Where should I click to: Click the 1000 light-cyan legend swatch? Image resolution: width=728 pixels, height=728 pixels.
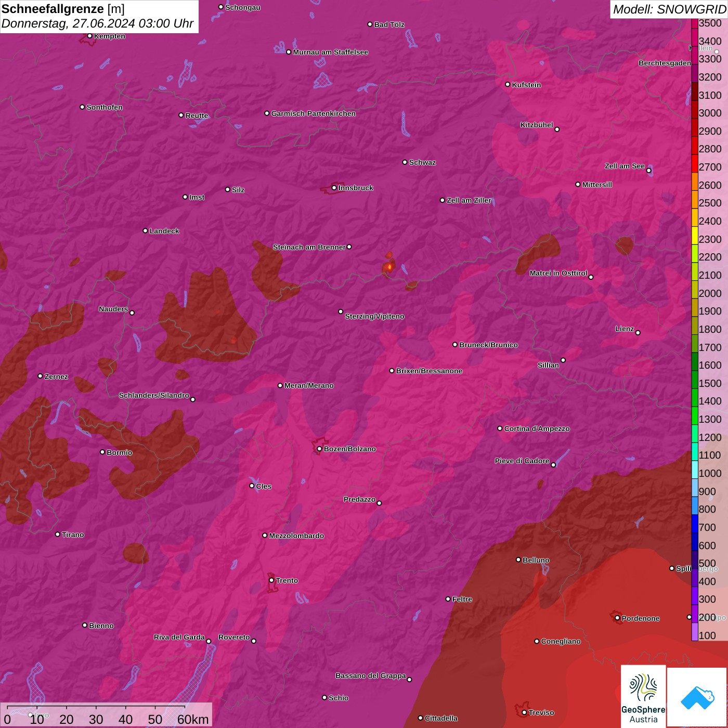(695, 470)
